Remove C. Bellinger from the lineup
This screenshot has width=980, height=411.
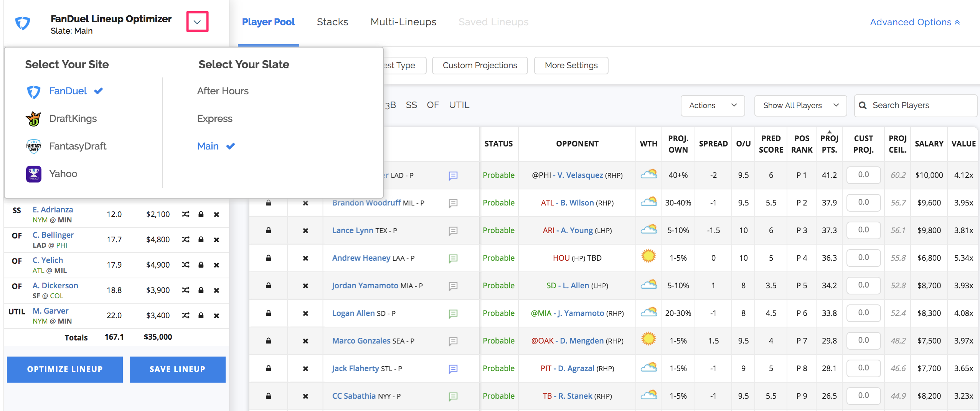(216, 240)
